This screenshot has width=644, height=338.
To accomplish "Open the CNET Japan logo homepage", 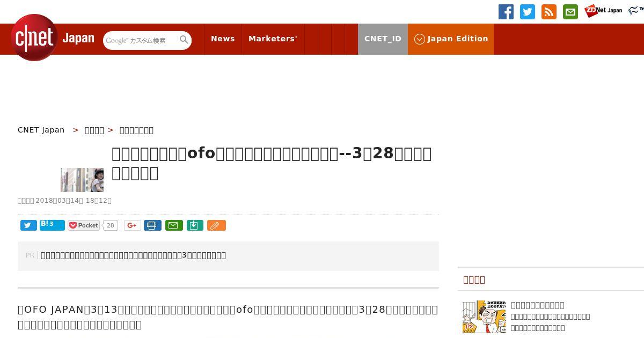I will tap(53, 38).
